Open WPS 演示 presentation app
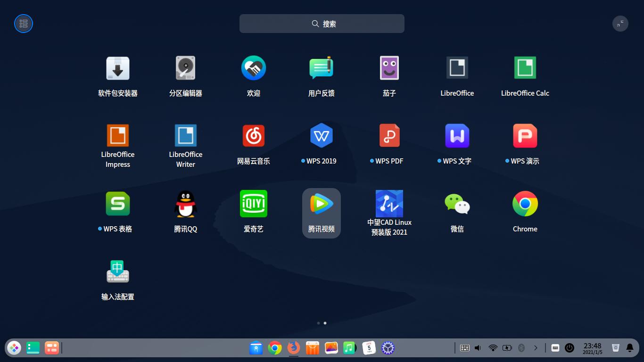The image size is (644, 362). coord(525,136)
